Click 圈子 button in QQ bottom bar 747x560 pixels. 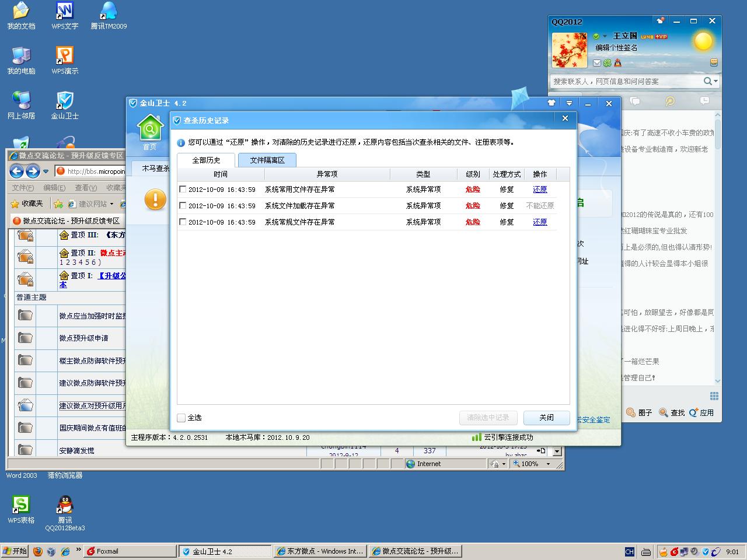pos(639,412)
